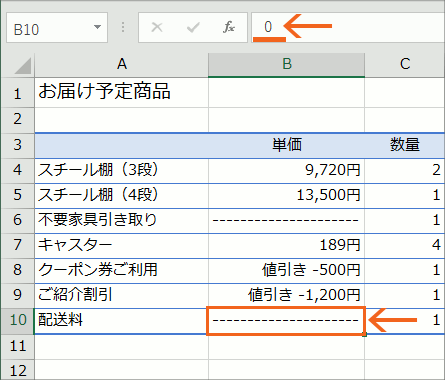The image size is (445, 380).
Task: Select column C header
Action: click(405, 64)
